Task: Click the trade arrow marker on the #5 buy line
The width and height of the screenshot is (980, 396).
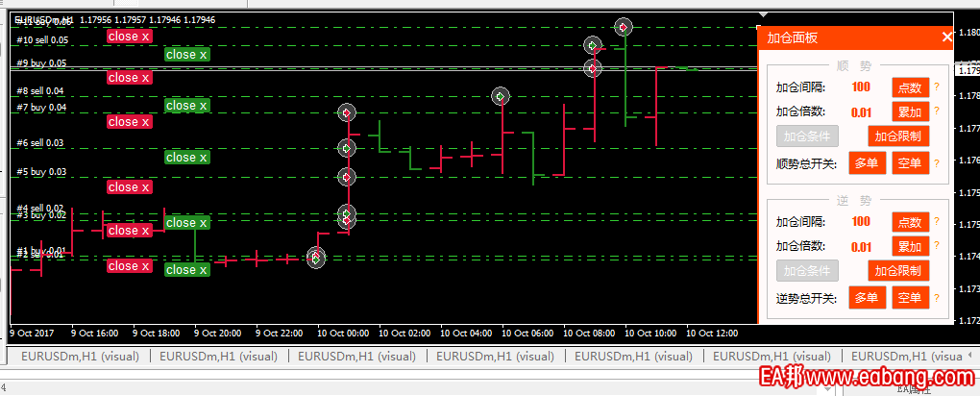Action: click(x=347, y=177)
